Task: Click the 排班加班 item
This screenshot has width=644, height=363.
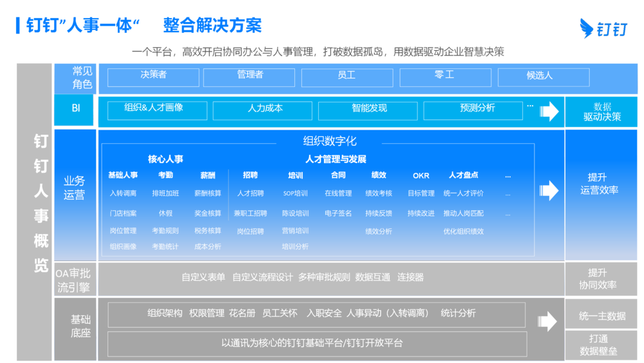Action: pyautogui.click(x=166, y=193)
